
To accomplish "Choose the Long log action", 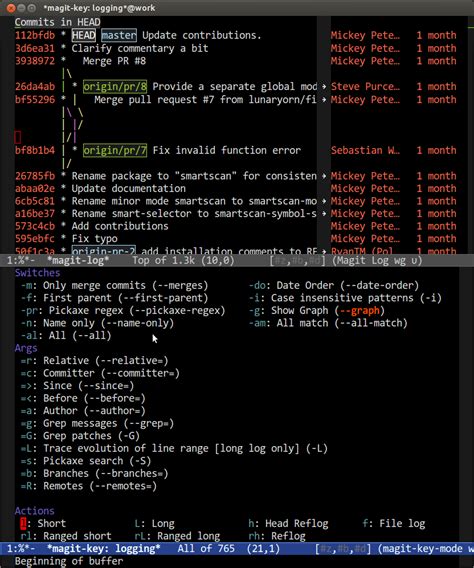I will pyautogui.click(x=155, y=524).
